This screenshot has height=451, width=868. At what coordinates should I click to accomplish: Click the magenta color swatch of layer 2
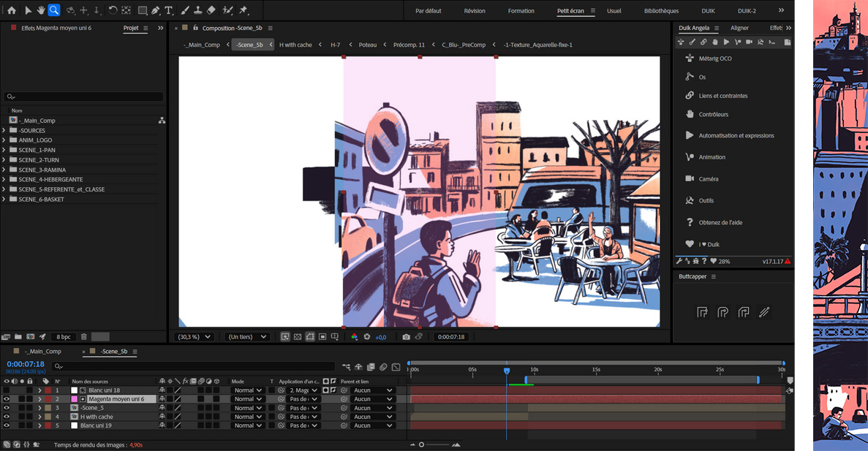click(x=74, y=399)
